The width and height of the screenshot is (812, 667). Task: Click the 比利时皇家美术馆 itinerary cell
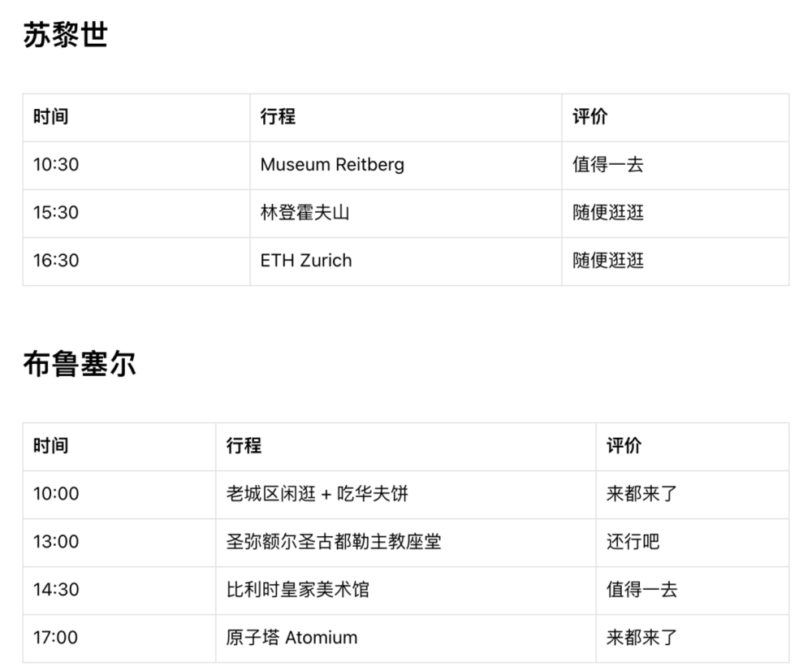point(297,590)
